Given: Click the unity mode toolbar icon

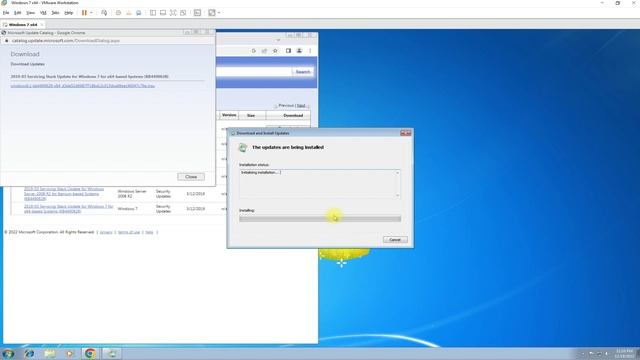Looking at the screenshot, I should (183, 13).
